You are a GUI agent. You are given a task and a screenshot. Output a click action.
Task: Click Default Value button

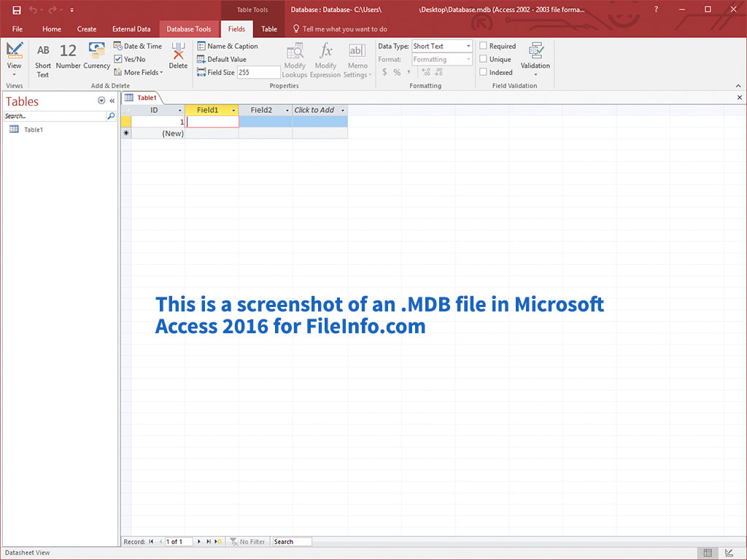[222, 59]
